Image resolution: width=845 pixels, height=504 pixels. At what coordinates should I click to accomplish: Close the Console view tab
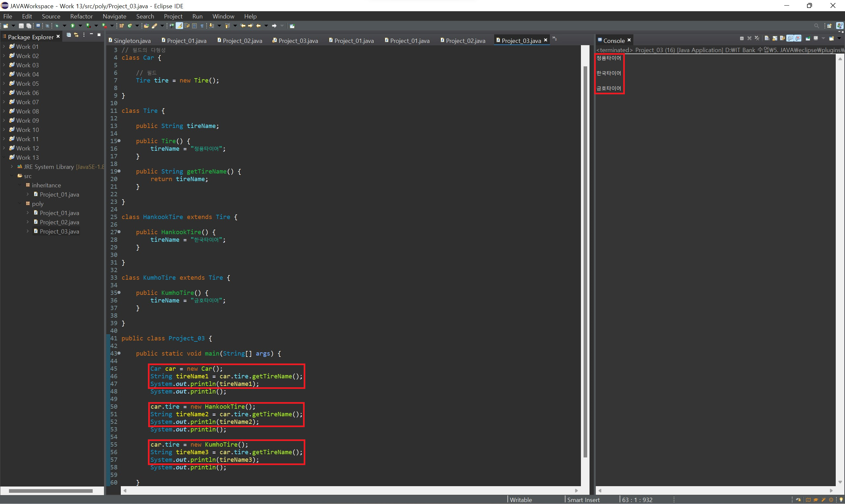coord(629,40)
